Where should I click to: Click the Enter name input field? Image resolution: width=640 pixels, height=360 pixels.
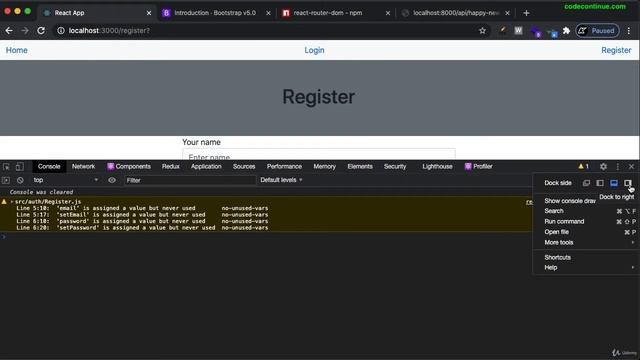[318, 155]
